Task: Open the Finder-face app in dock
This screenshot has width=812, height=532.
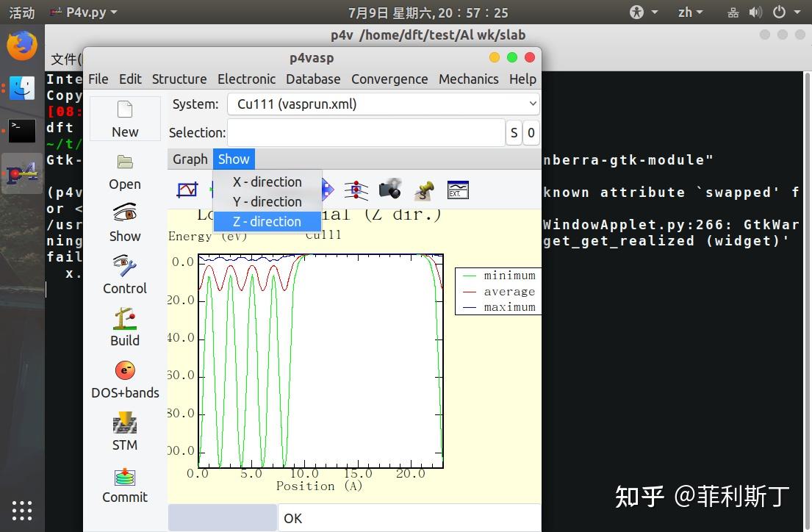Action: (x=22, y=88)
